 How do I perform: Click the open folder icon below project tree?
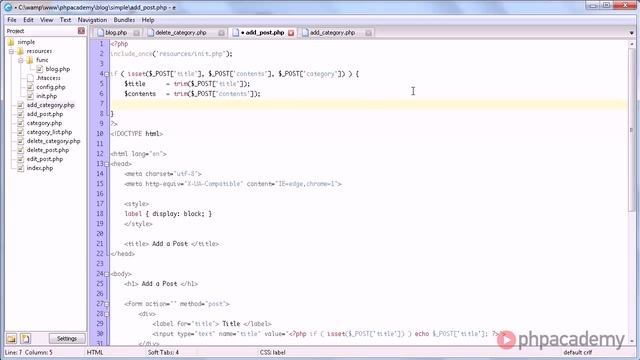[x=11, y=338]
